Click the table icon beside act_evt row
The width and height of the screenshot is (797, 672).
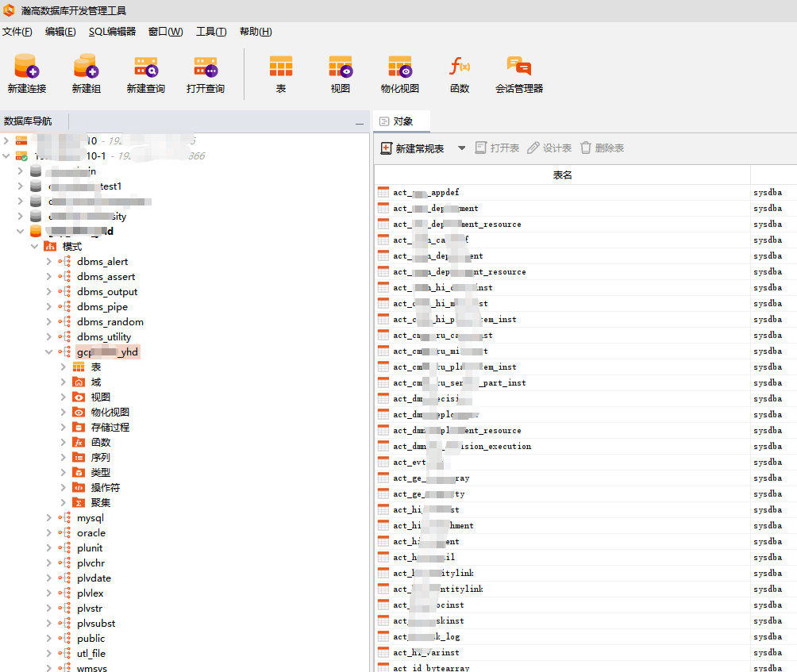tap(383, 463)
